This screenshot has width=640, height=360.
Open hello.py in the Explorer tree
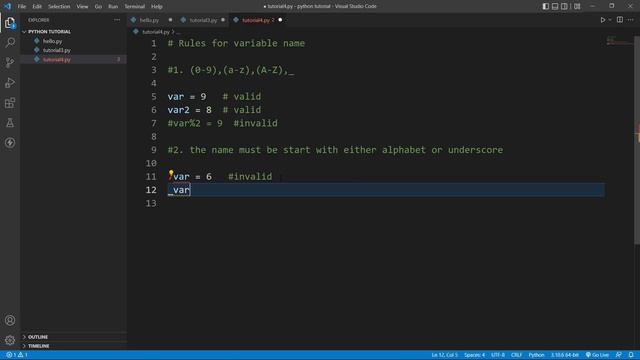(52, 41)
